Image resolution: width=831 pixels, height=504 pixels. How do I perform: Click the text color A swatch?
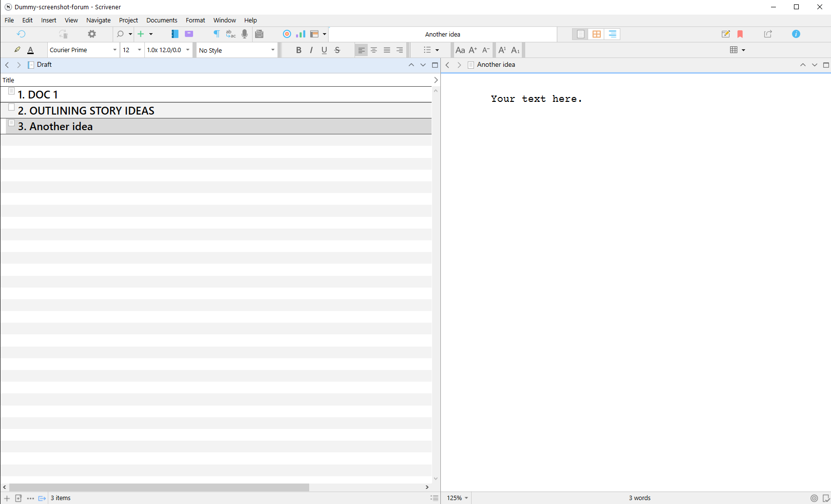[31, 50]
